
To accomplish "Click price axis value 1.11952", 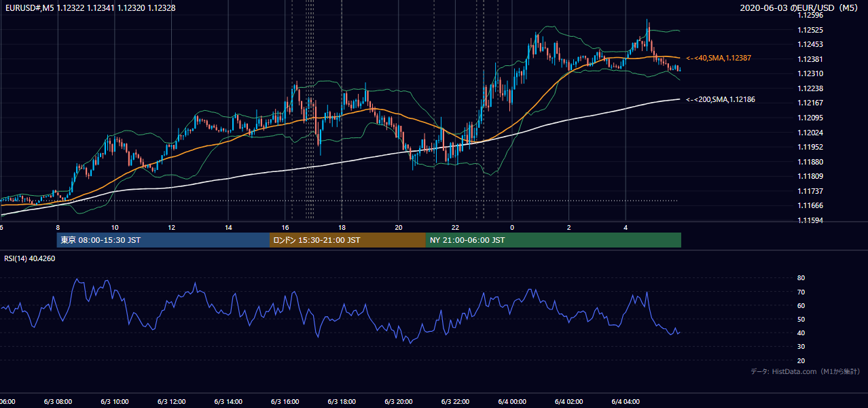I will (x=811, y=147).
